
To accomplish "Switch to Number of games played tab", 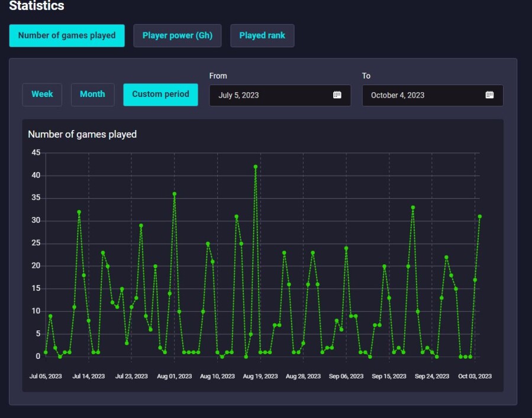I will click(x=67, y=35).
